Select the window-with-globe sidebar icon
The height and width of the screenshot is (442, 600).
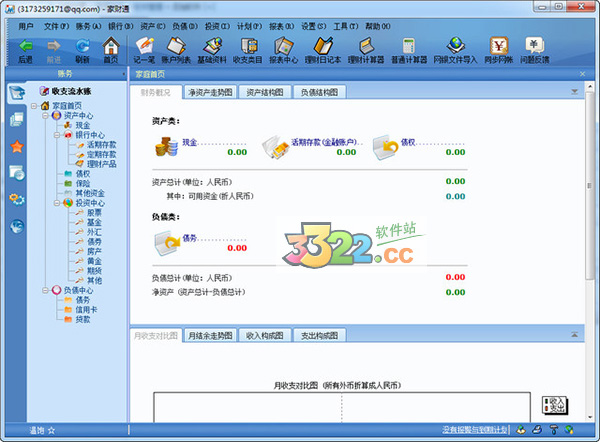point(17,173)
